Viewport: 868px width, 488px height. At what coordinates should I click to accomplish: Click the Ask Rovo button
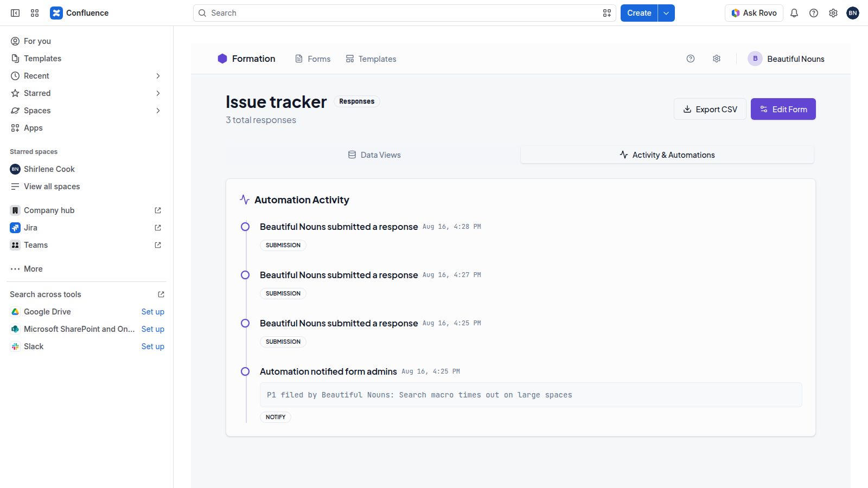pyautogui.click(x=754, y=13)
